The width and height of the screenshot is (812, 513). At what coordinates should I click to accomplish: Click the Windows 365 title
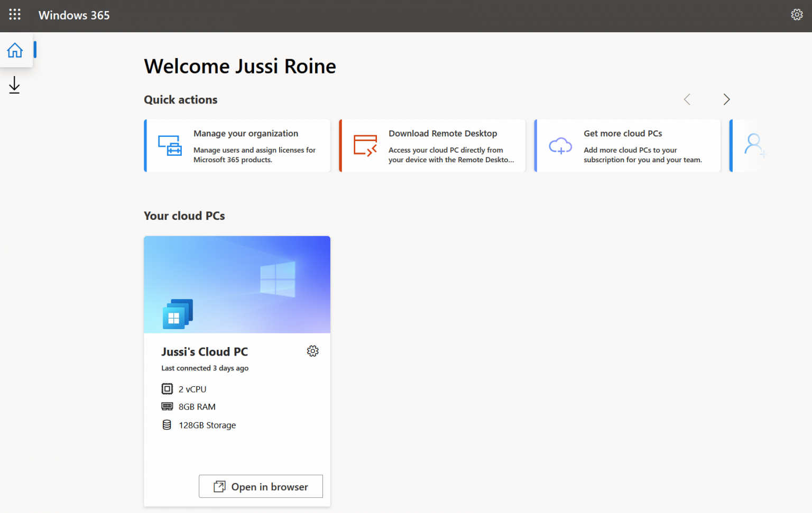tap(74, 15)
